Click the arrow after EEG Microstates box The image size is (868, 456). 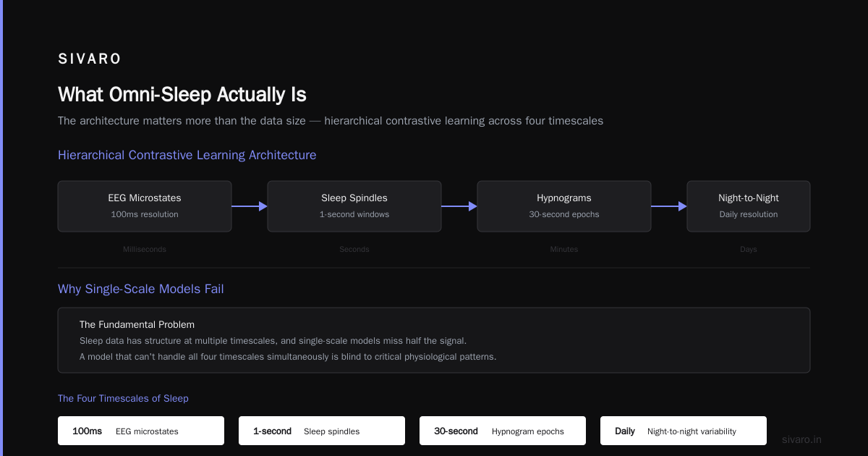coord(250,206)
